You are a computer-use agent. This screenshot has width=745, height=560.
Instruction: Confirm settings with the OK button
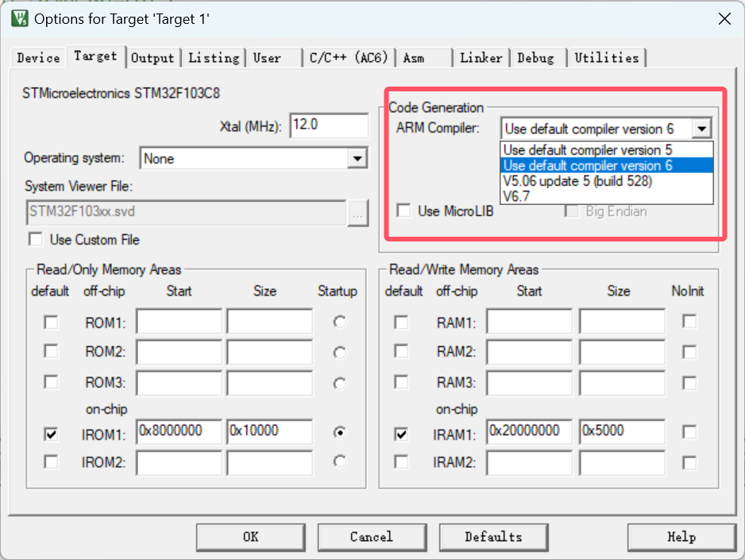click(251, 537)
